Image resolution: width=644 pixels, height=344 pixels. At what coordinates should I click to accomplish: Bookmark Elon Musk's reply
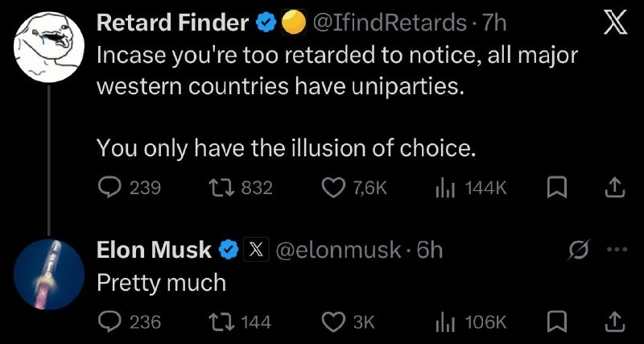pos(556,321)
